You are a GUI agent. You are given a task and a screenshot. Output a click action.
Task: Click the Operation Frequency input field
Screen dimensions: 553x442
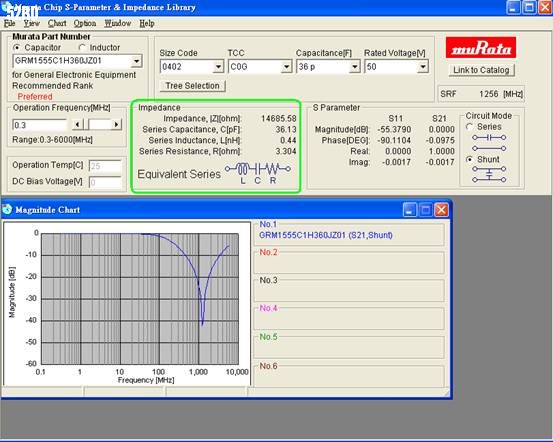[40, 125]
